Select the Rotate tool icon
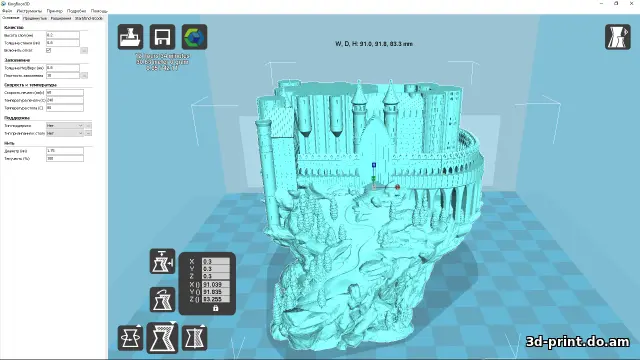 [x=131, y=338]
